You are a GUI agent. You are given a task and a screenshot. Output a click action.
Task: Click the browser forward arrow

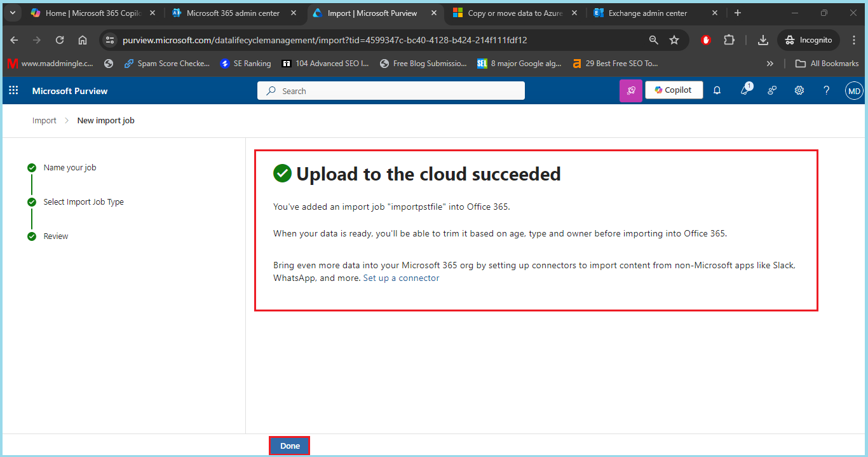37,40
